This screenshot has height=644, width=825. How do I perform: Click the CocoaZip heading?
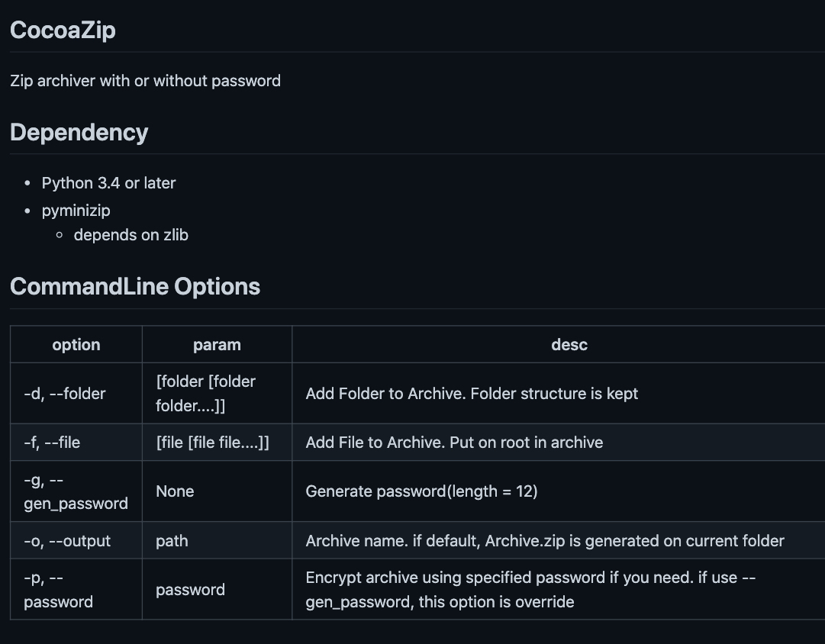click(63, 30)
